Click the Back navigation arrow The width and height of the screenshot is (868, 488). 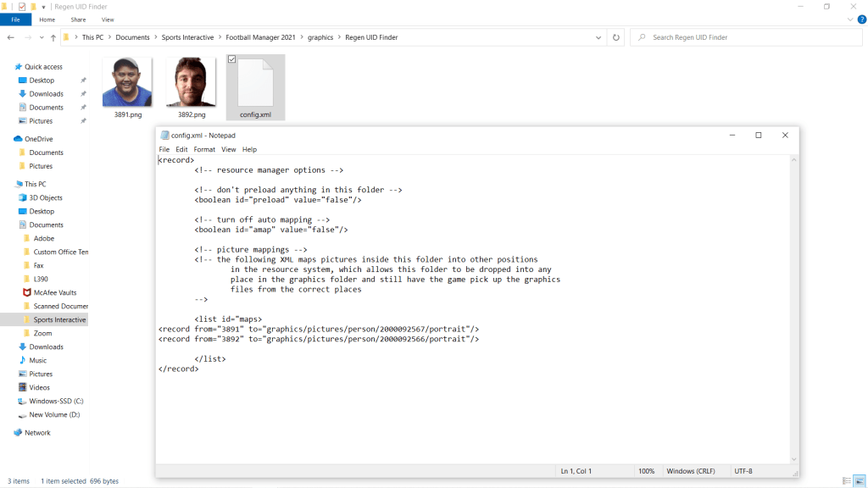point(10,37)
